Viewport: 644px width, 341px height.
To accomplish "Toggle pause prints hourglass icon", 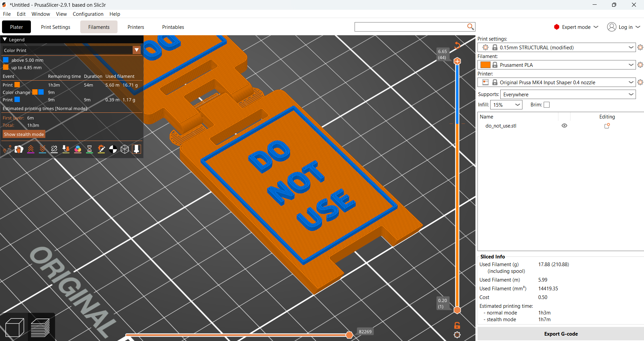I will (89, 149).
